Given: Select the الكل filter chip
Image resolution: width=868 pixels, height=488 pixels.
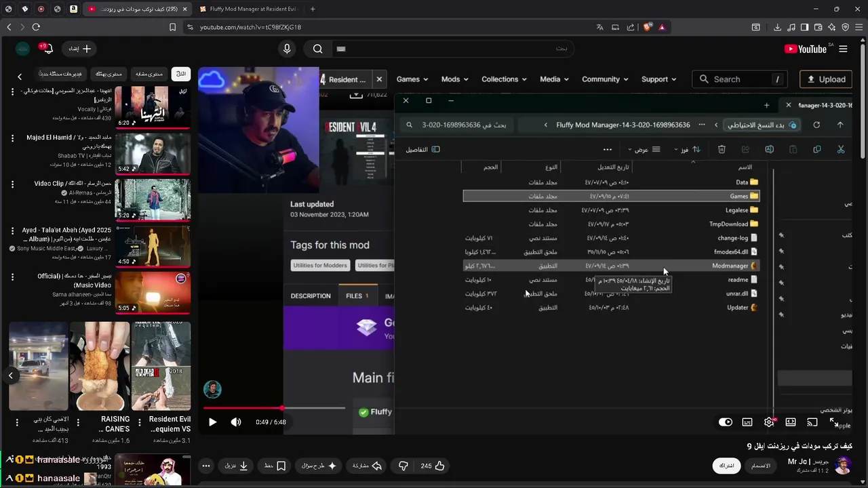Looking at the screenshot, I should click(x=181, y=73).
